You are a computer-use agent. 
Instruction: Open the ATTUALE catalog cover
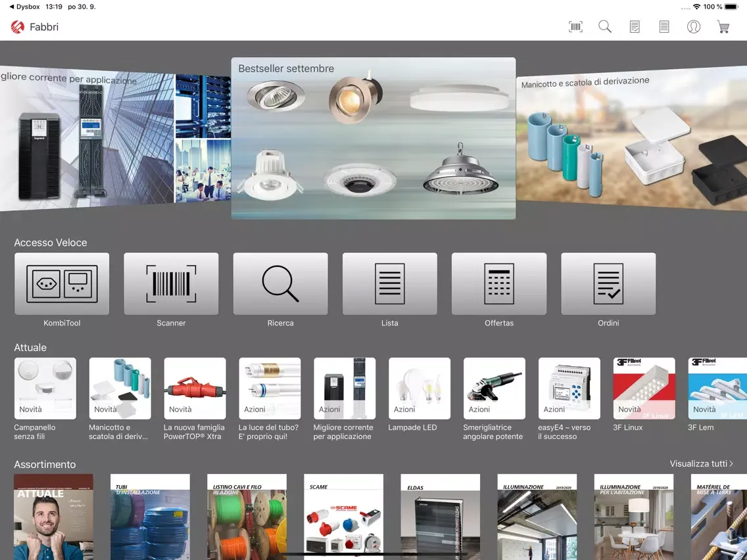tap(53, 517)
